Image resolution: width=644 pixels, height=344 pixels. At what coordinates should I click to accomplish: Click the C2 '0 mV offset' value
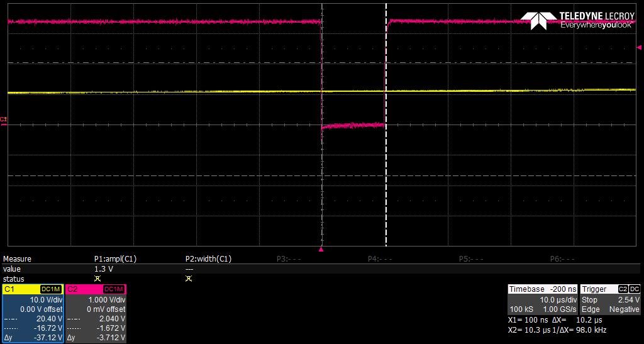click(106, 309)
